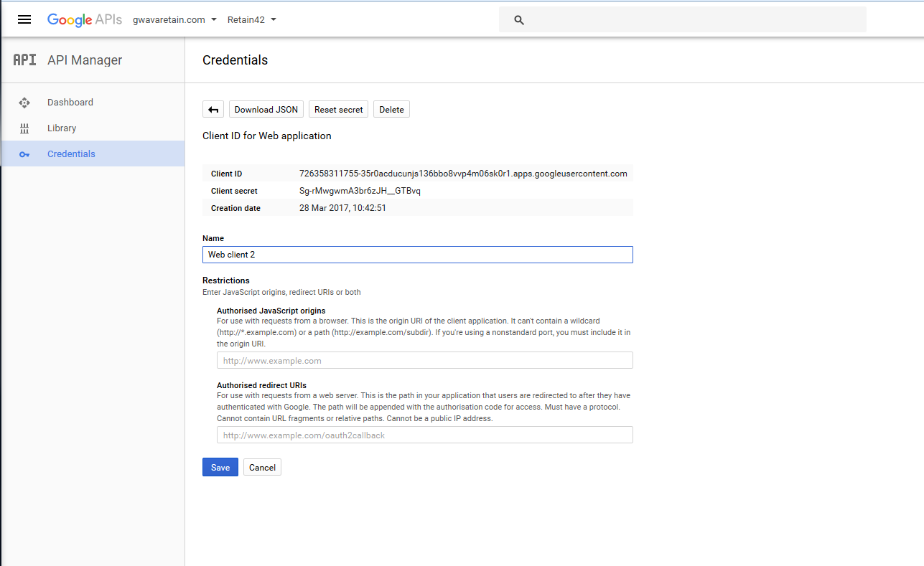
Task: Click the Dashboard sidebar icon
Action: (24, 103)
